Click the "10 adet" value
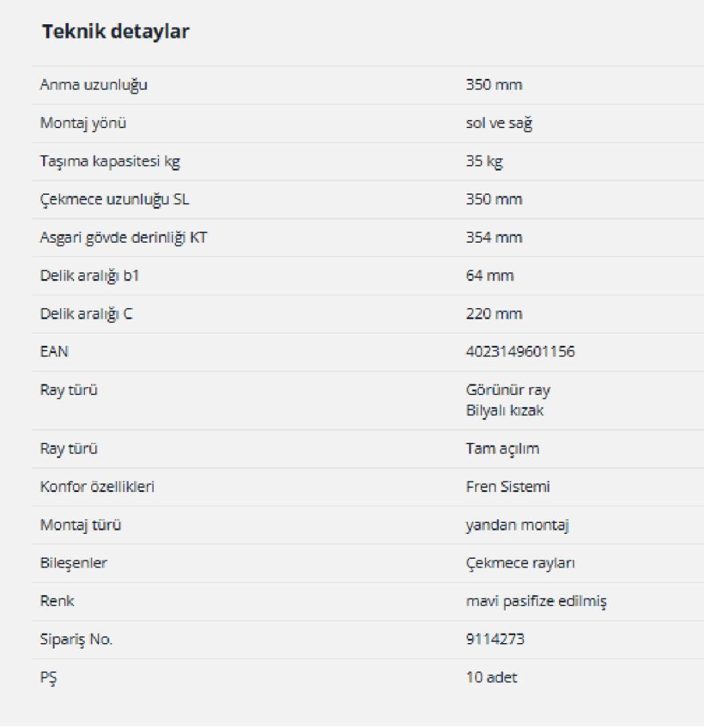The height and width of the screenshot is (728, 704). [x=491, y=677]
